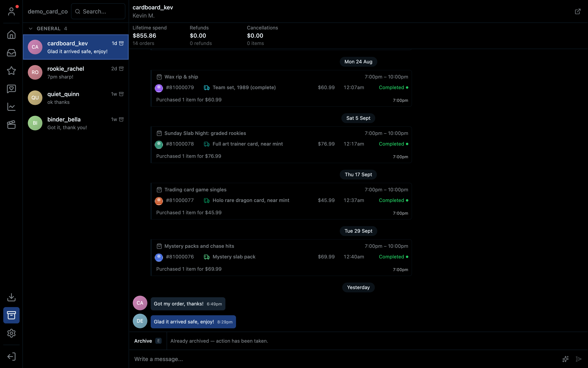This screenshot has height=368, width=588.
Task: Go to Home in sidebar
Action: (11, 35)
